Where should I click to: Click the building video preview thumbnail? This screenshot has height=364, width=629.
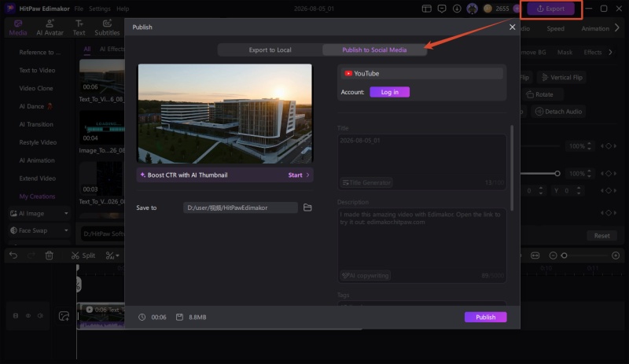225,113
